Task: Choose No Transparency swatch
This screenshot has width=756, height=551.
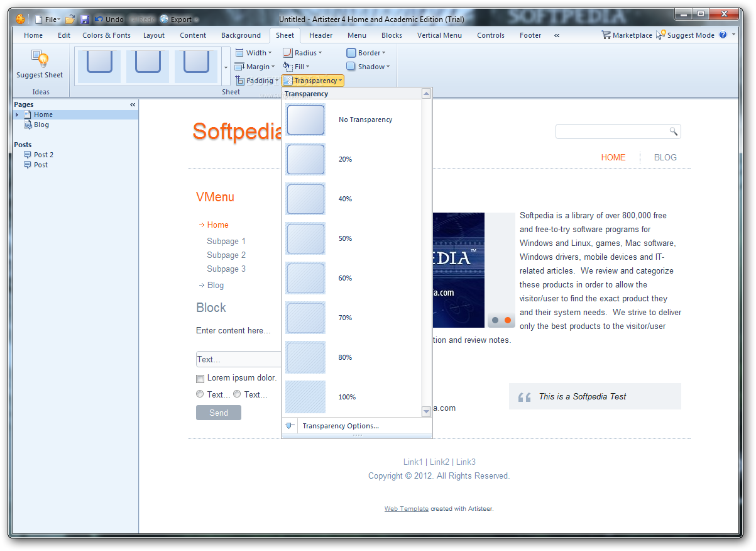Action: click(305, 120)
